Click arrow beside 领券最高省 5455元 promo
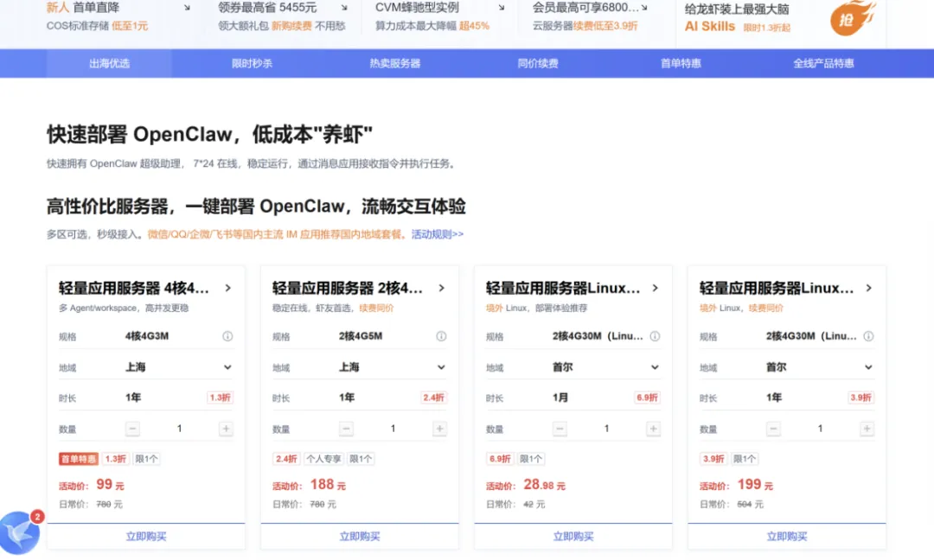This screenshot has width=934, height=560. click(344, 8)
